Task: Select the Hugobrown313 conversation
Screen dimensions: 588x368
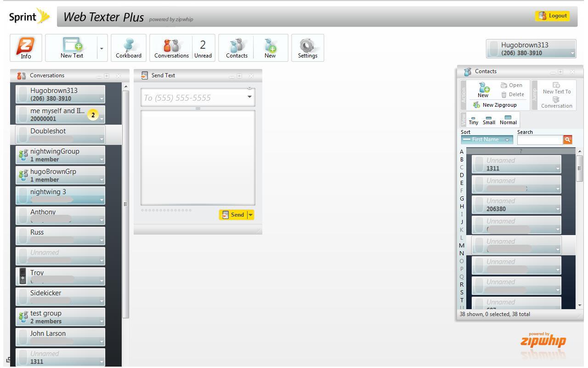Action: (60, 94)
